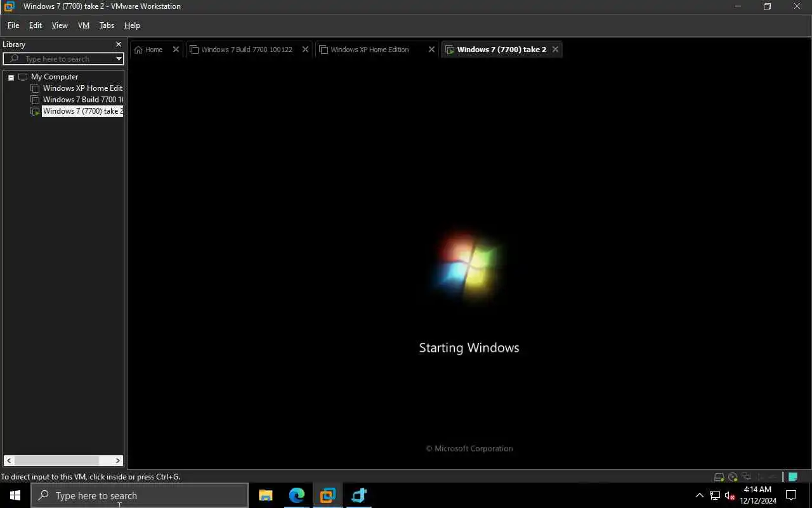Click the taskbar app next to VMware

(x=359, y=495)
